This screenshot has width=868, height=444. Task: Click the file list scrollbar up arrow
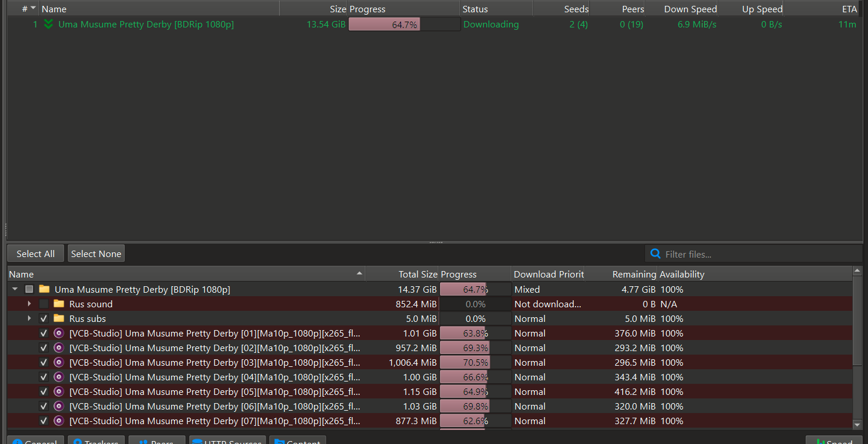[857, 271]
